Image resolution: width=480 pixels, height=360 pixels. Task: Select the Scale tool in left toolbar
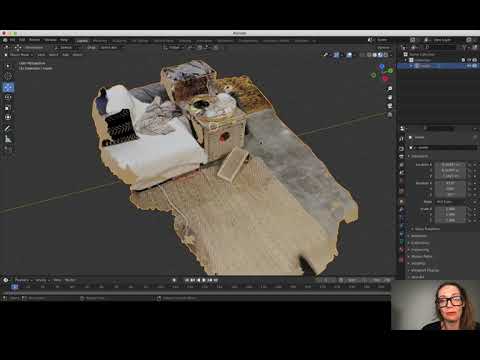[8, 107]
